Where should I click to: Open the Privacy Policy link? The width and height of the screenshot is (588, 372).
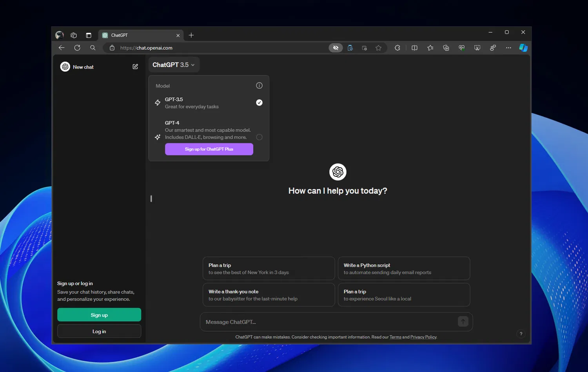(423, 337)
